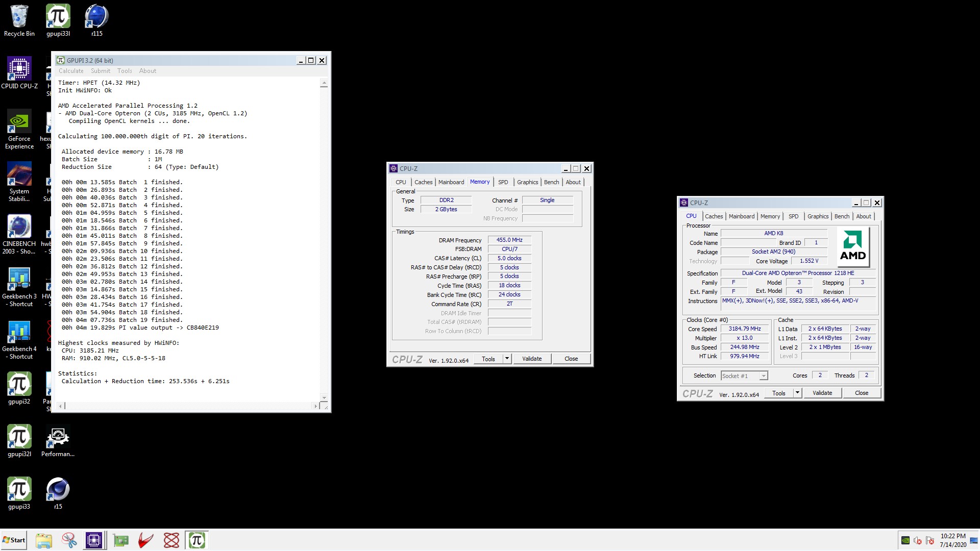Open the Submit menu in GPUPI

[101, 71]
